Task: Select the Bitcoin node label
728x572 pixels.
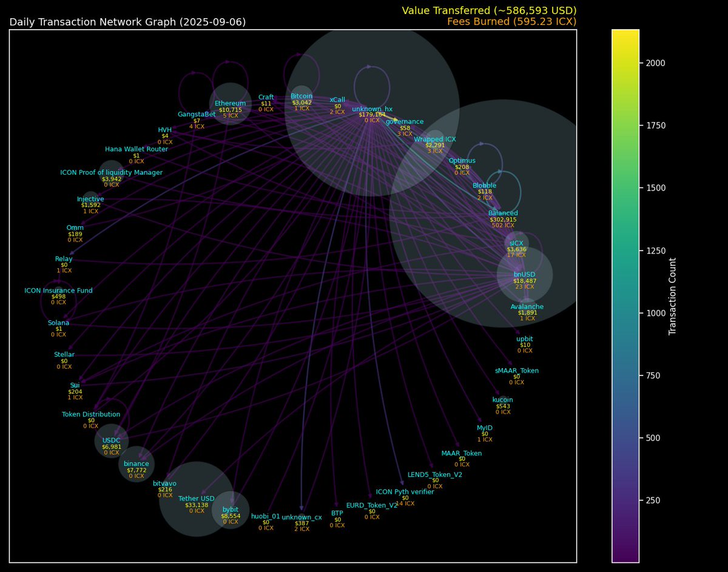Action: pos(302,96)
